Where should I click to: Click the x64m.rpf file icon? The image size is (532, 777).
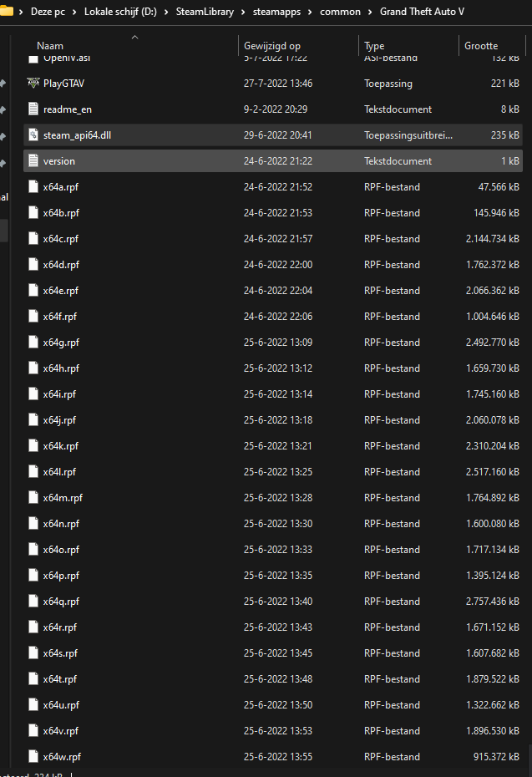pos(33,497)
